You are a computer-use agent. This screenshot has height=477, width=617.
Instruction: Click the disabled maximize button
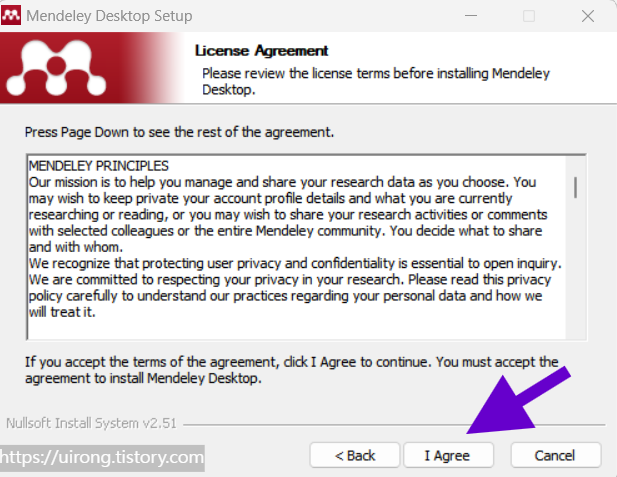pyautogui.click(x=529, y=16)
